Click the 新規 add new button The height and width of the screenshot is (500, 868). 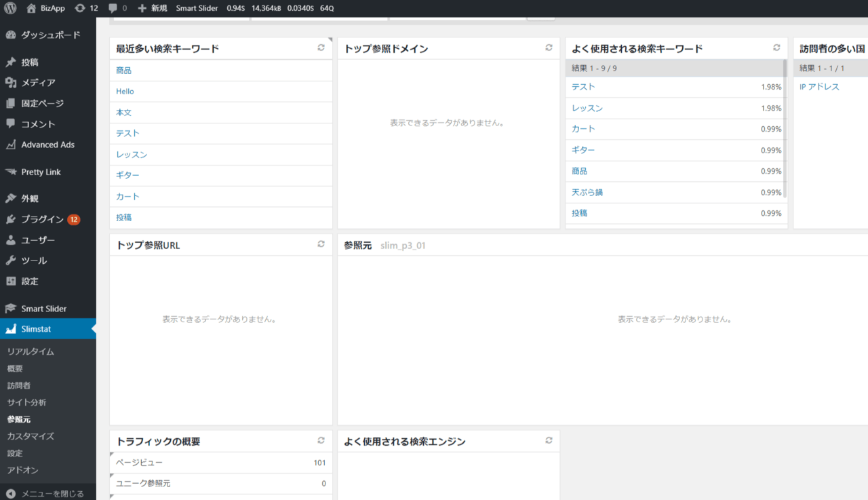152,8
